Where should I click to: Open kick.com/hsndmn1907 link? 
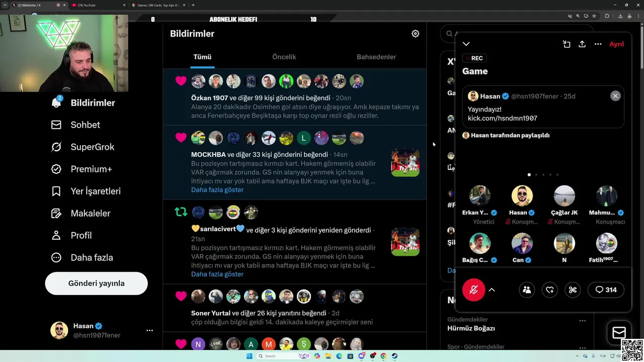coord(502,118)
